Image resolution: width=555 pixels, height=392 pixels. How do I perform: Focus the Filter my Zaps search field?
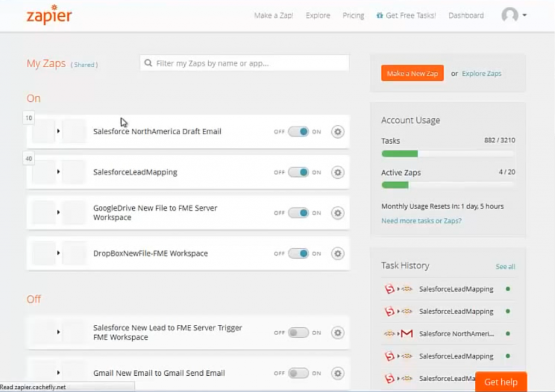(x=244, y=63)
